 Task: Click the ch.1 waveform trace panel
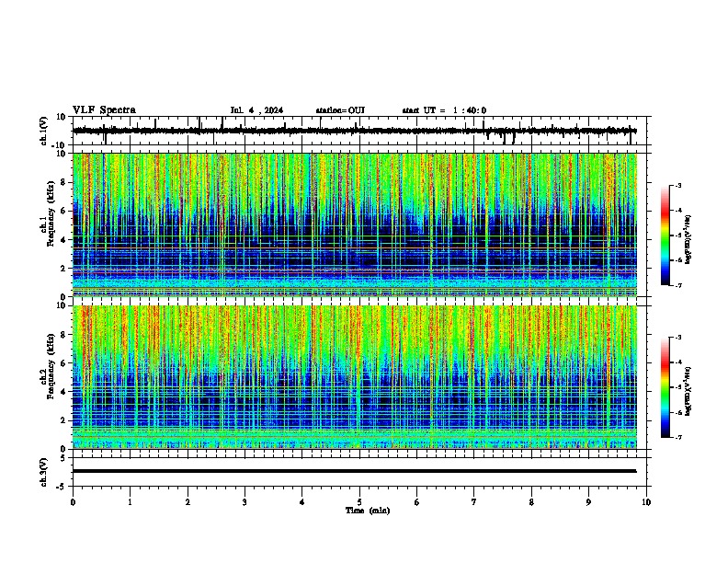[361, 131]
